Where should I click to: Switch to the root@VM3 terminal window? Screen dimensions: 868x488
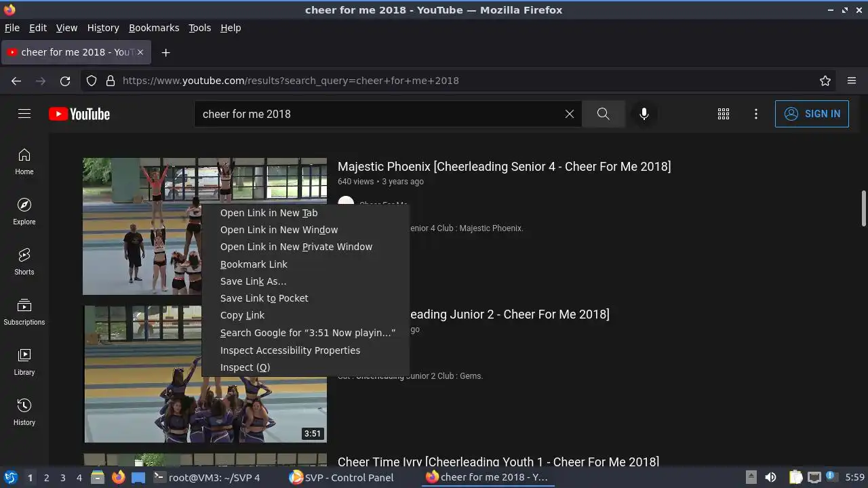(208, 477)
